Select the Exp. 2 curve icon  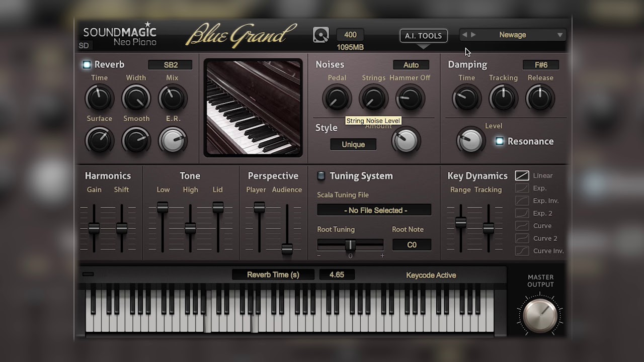(x=522, y=213)
